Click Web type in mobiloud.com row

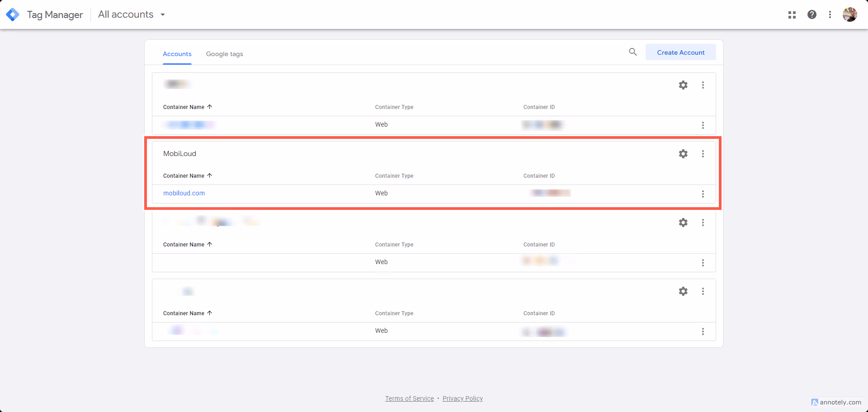382,193
